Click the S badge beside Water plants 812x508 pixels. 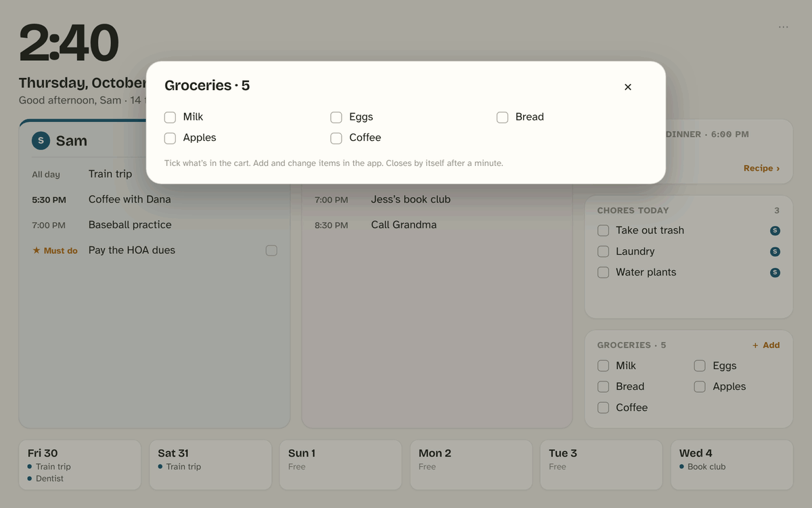pos(775,273)
